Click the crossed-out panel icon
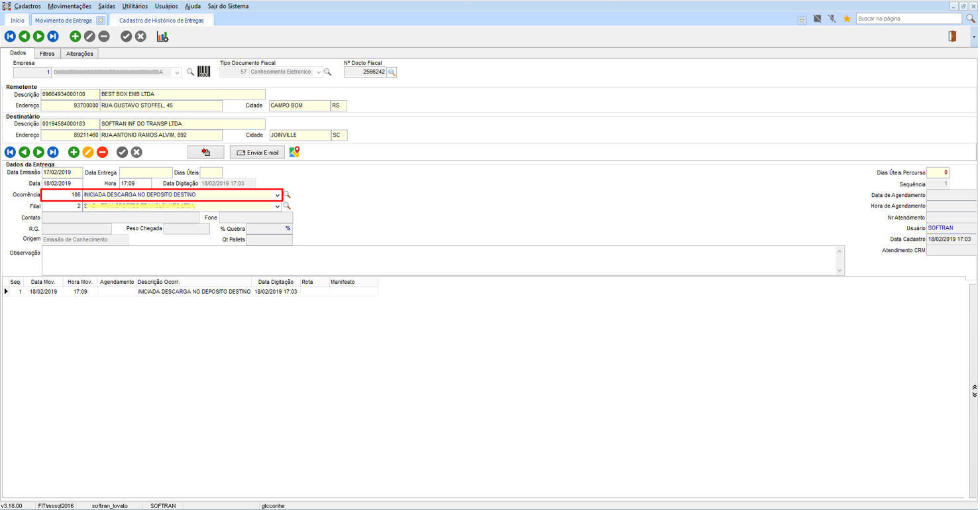Viewport: 980px width, 510px height. tap(818, 19)
